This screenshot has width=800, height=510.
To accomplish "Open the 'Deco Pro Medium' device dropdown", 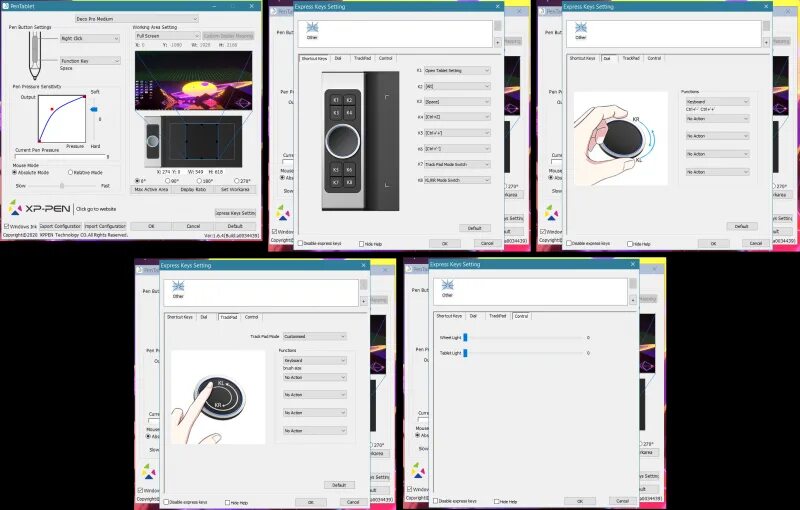I will point(136,19).
